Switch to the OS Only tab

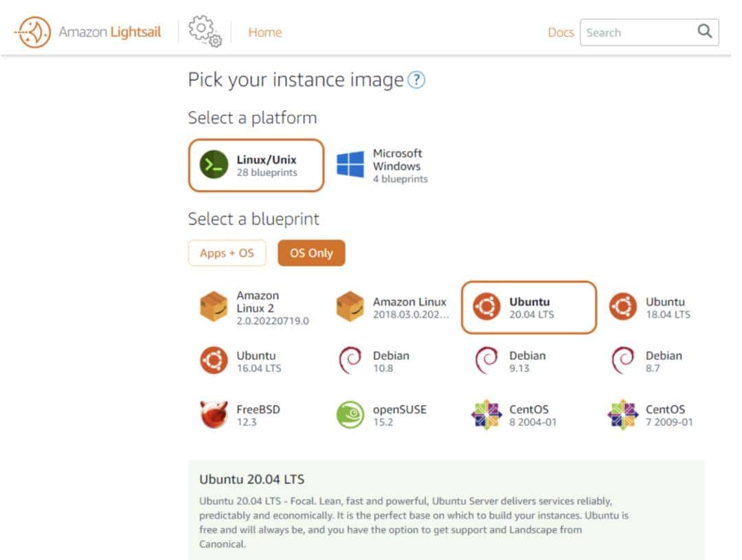tap(311, 253)
